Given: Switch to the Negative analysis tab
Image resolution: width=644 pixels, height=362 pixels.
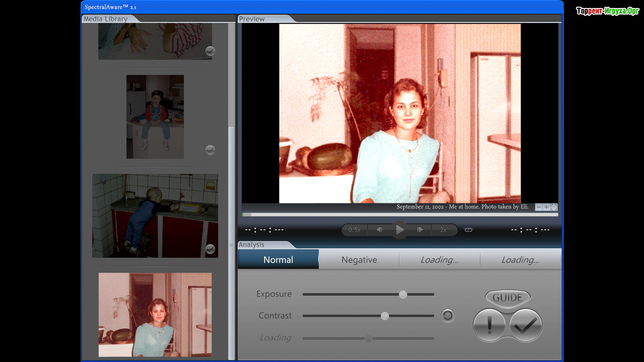Looking at the screenshot, I should pos(359,259).
